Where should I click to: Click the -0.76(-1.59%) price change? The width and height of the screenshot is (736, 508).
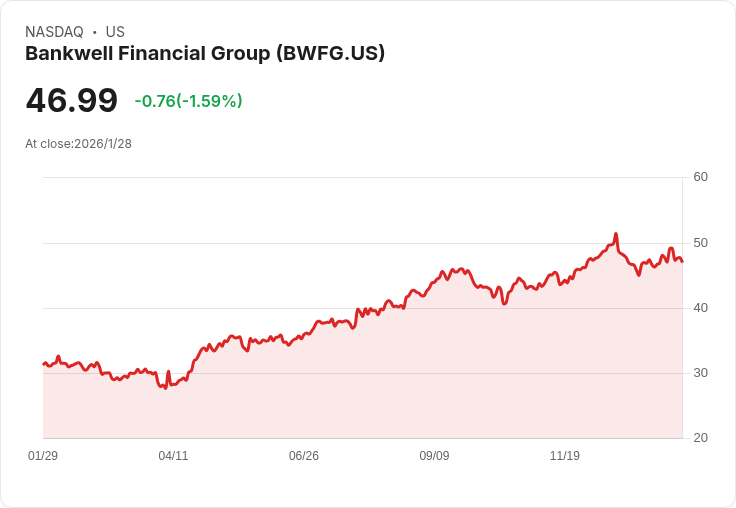pyautogui.click(x=188, y=101)
